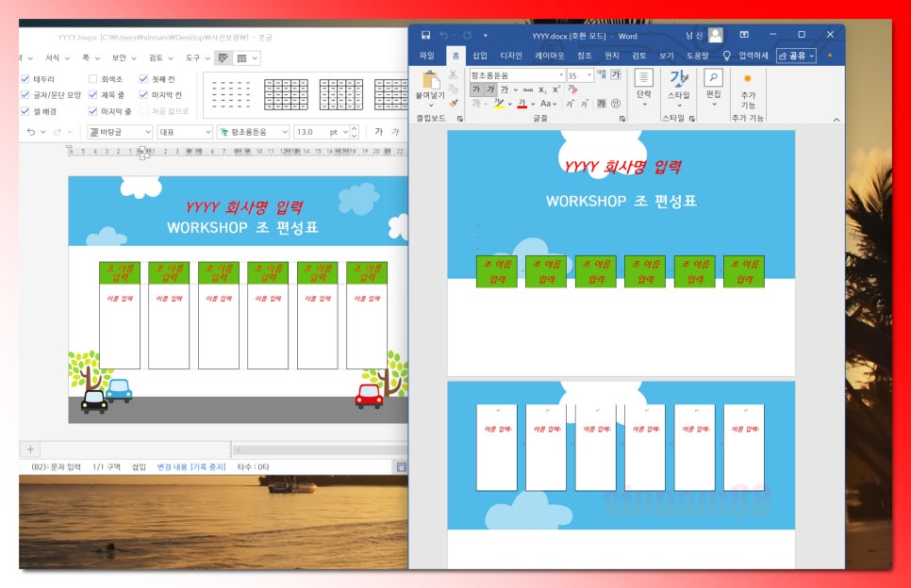Click the add new tab plus button
This screenshot has width=911, height=588.
[30, 449]
